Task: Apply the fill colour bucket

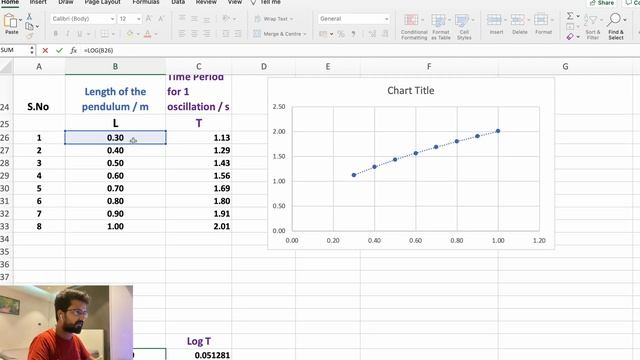Action: [130, 34]
